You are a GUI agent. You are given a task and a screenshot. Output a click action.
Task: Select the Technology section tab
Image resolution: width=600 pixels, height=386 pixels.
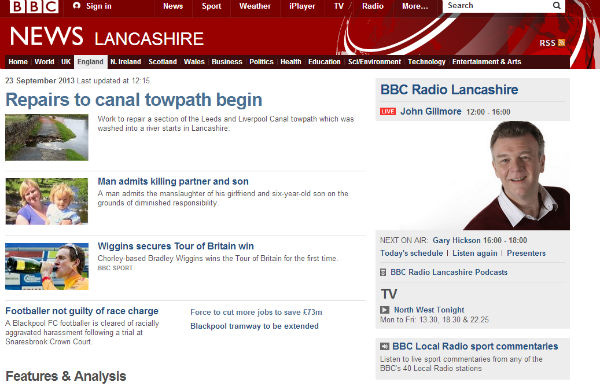(427, 62)
